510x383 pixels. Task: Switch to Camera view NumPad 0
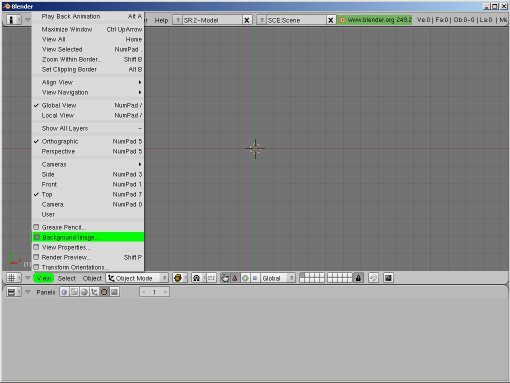88,204
